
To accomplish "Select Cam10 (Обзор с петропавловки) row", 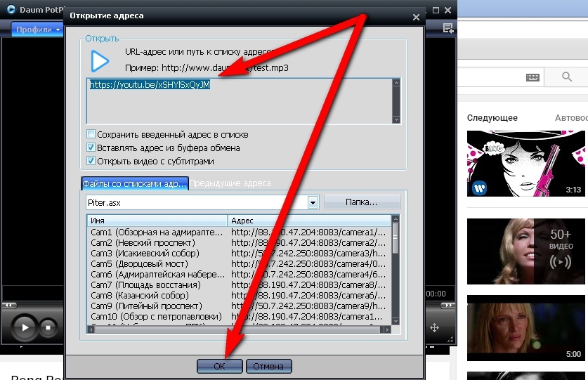I will point(239,316).
